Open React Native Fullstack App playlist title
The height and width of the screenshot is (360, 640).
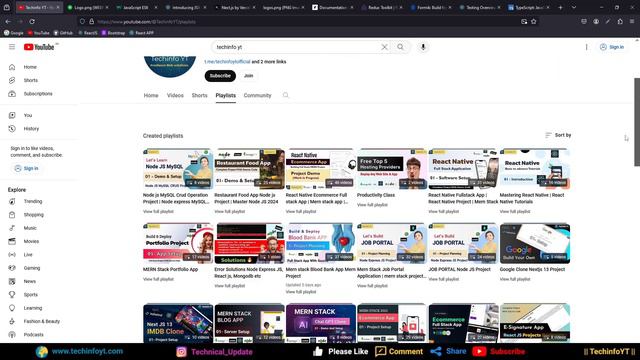coord(463,198)
